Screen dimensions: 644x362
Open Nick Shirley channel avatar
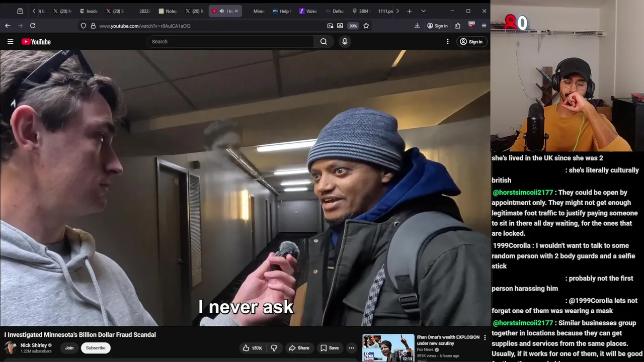10,348
